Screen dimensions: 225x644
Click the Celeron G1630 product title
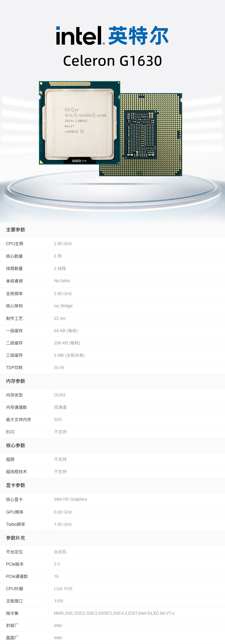[113, 61]
